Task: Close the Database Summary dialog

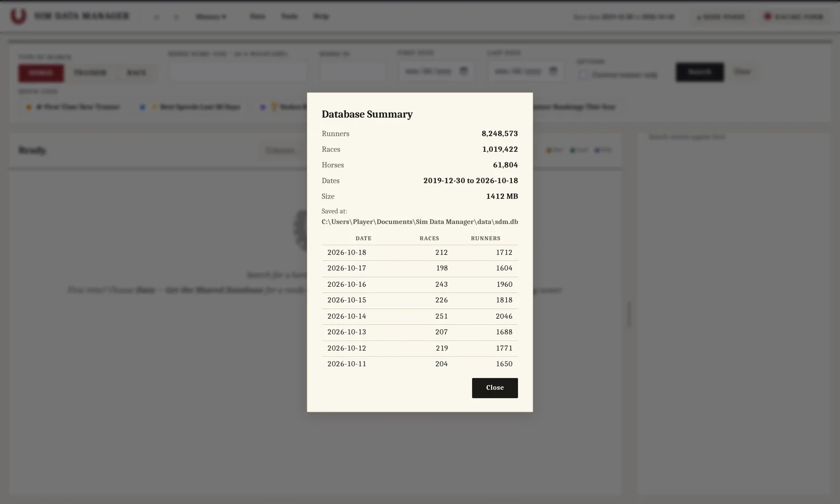Action: 494,388
